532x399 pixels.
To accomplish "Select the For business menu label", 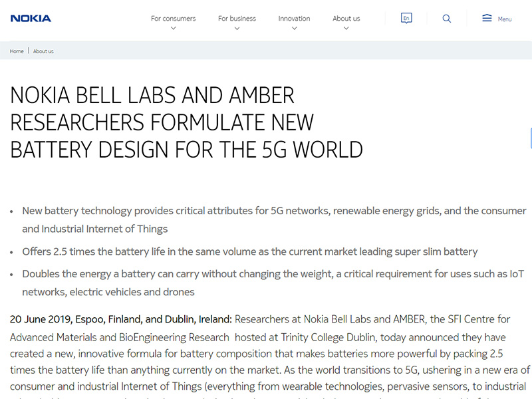I will pyautogui.click(x=237, y=19).
